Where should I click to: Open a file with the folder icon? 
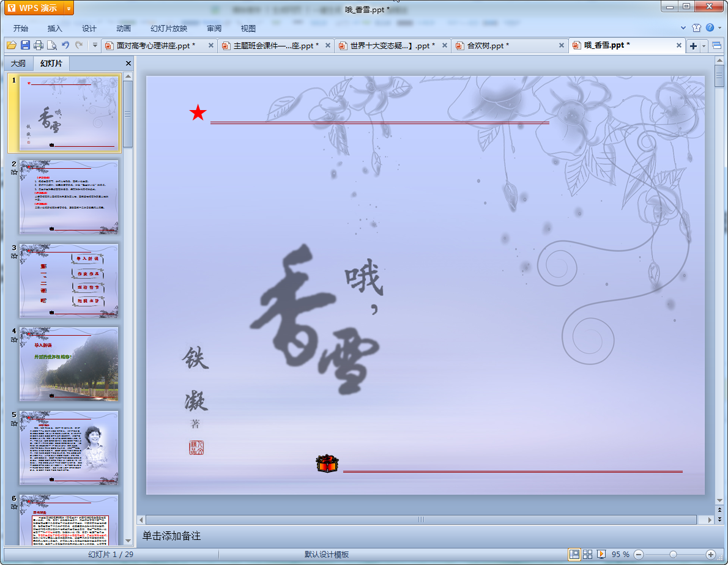click(x=12, y=45)
